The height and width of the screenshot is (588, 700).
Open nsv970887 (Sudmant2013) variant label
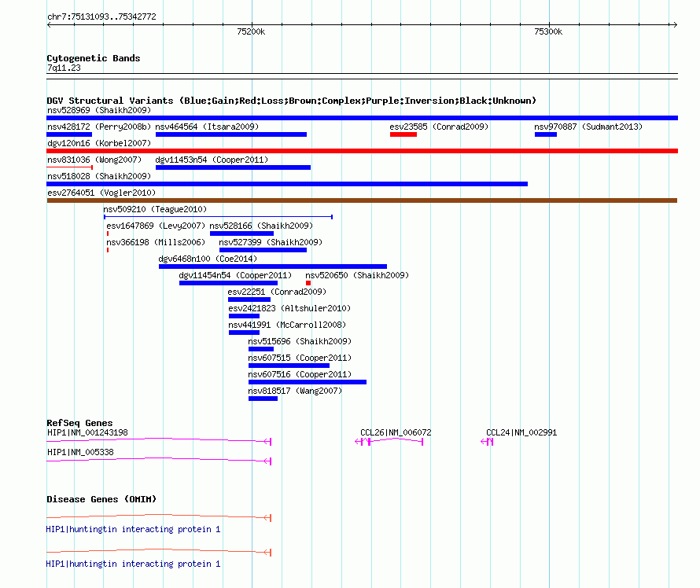[x=588, y=127]
